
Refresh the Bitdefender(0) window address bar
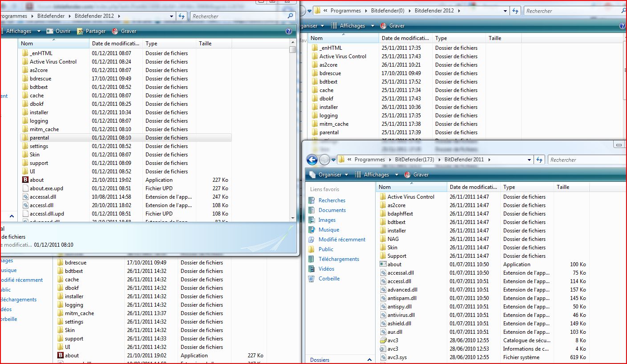pyautogui.click(x=515, y=11)
